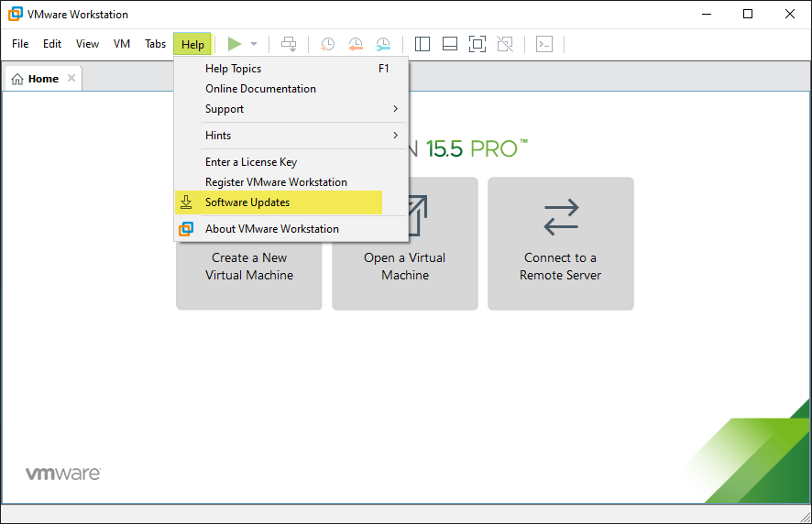812x524 pixels.
Task: Open the power options dropdown arrow
Action: (254, 44)
